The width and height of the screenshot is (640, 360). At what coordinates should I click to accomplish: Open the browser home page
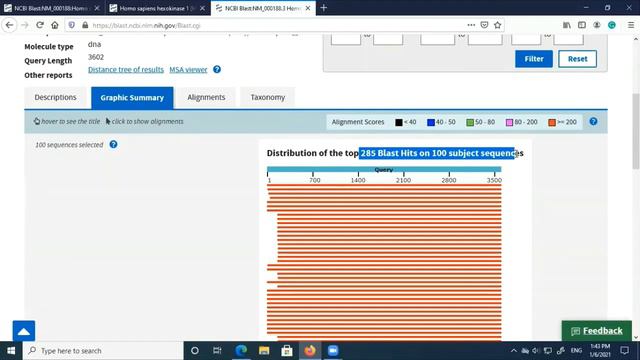(x=55, y=25)
